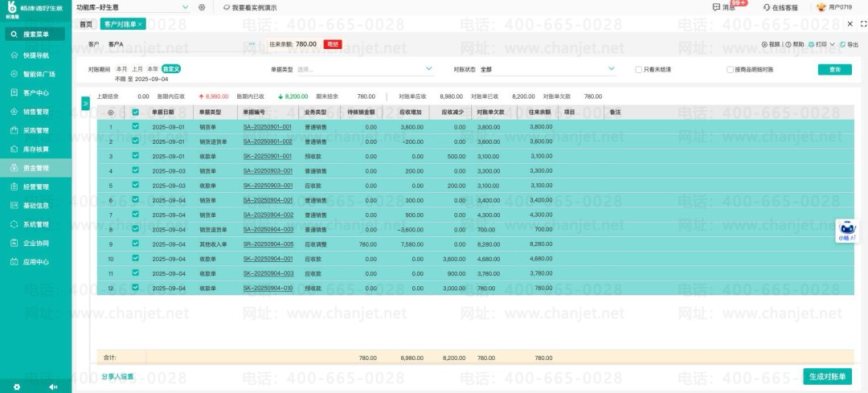Click the 打印 printer icon
The width and height of the screenshot is (868, 393).
(811, 44)
